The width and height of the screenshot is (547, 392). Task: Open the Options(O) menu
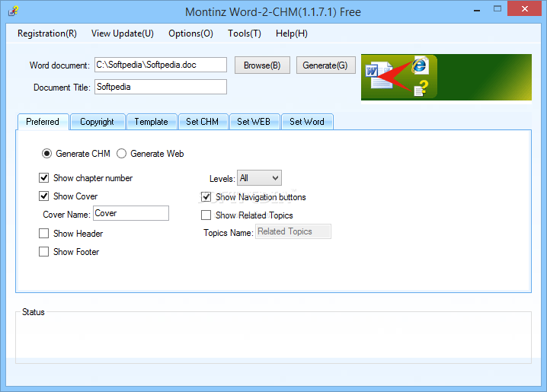pyautogui.click(x=190, y=33)
